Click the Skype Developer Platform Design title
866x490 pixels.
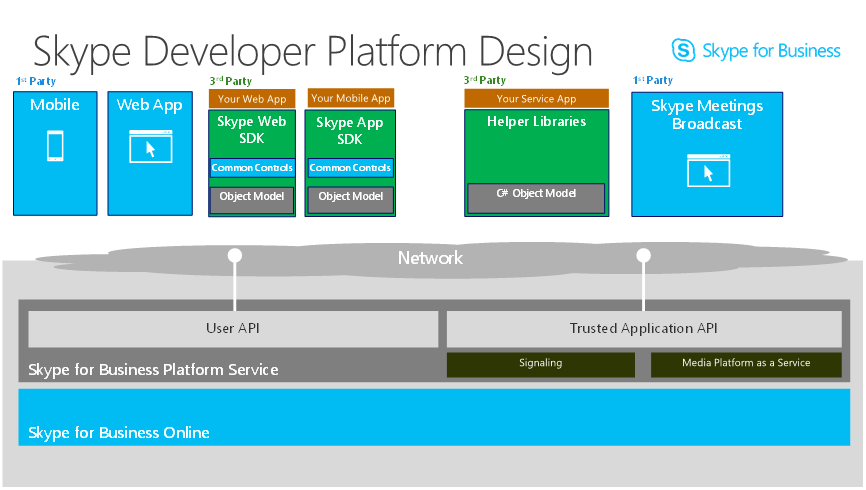pyautogui.click(x=313, y=53)
